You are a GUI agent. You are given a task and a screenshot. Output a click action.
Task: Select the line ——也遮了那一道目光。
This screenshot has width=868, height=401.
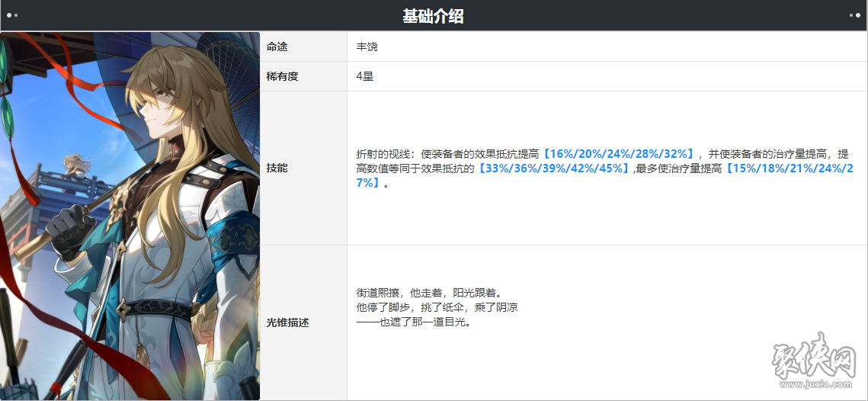(416, 322)
